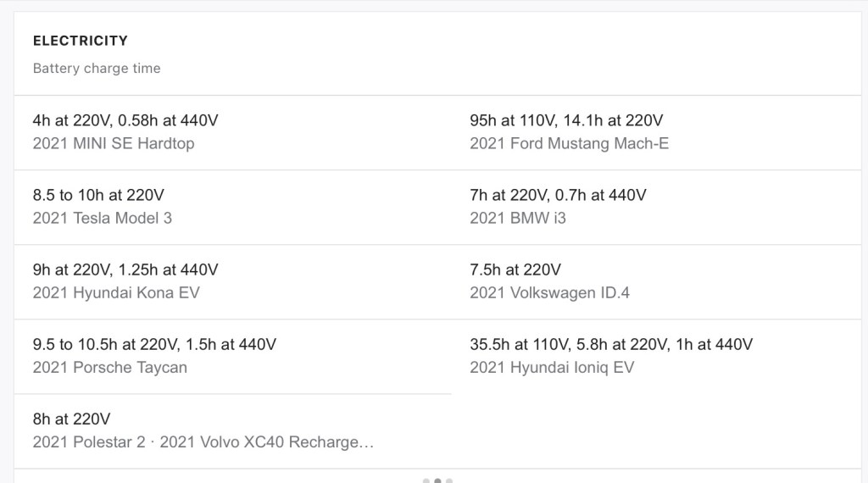868x483 pixels.
Task: Select the 2021 Volkswagen ID.4 item
Action: click(549, 293)
